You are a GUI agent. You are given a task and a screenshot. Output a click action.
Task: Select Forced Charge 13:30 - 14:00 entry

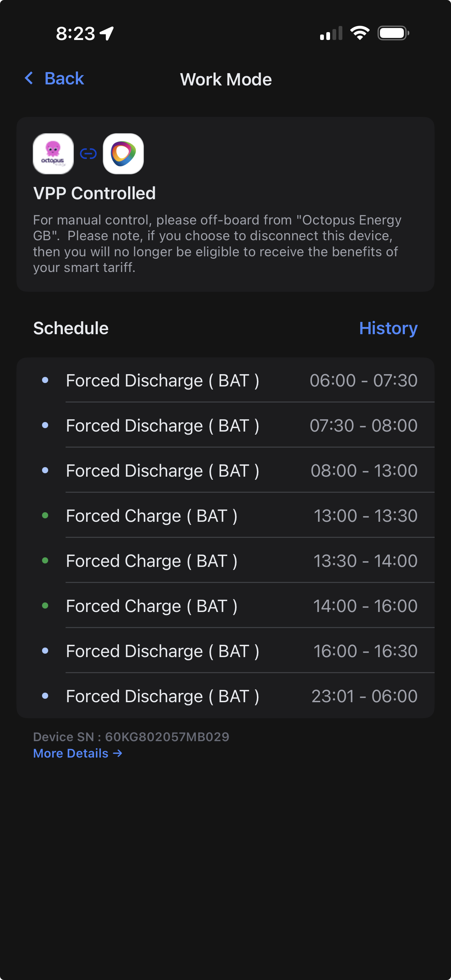coord(225,561)
